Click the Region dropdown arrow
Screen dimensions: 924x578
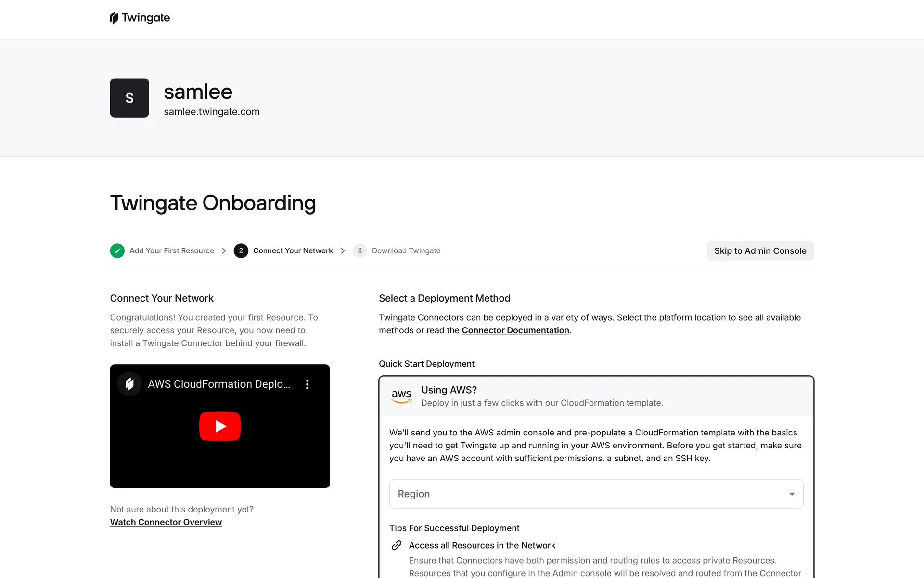pyautogui.click(x=792, y=494)
